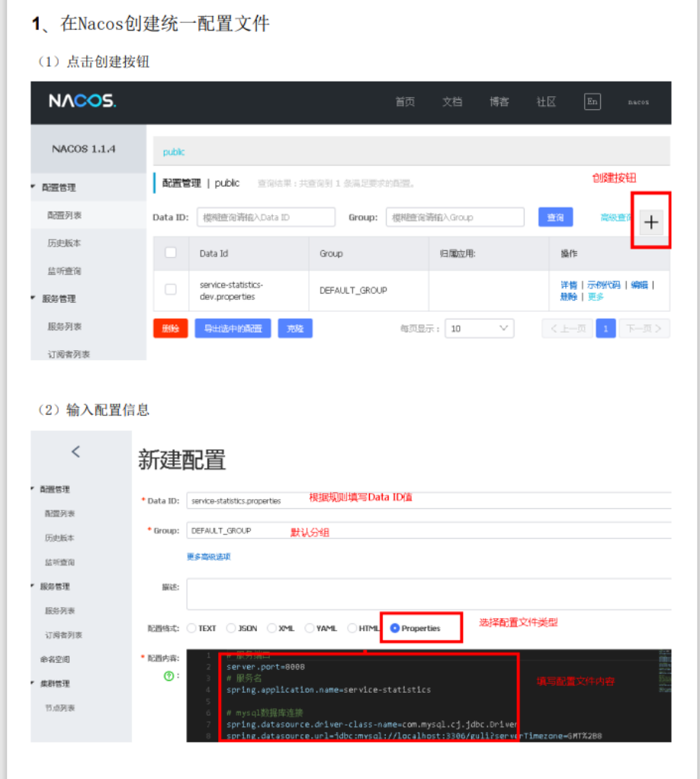
Task: Open 高级查询 link
Action: tap(616, 217)
